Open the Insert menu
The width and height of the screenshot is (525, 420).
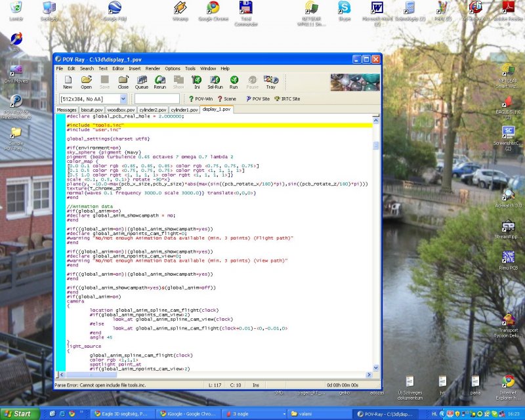[x=135, y=68]
